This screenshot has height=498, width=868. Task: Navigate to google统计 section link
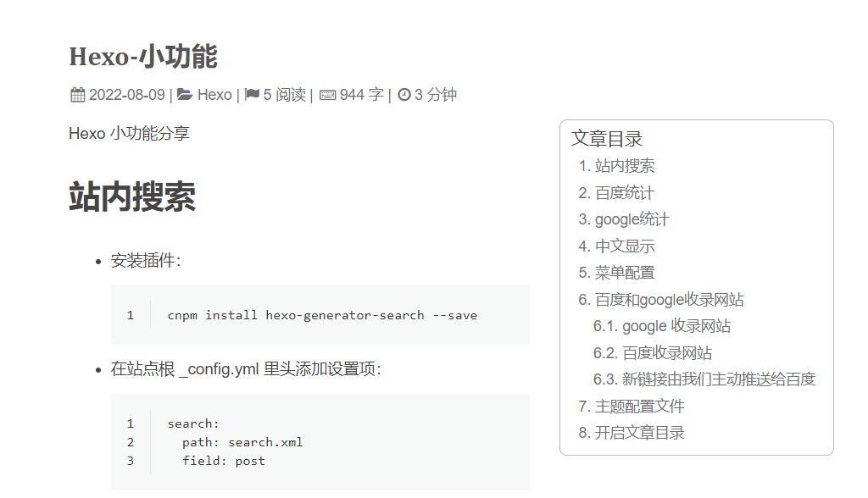pos(632,219)
